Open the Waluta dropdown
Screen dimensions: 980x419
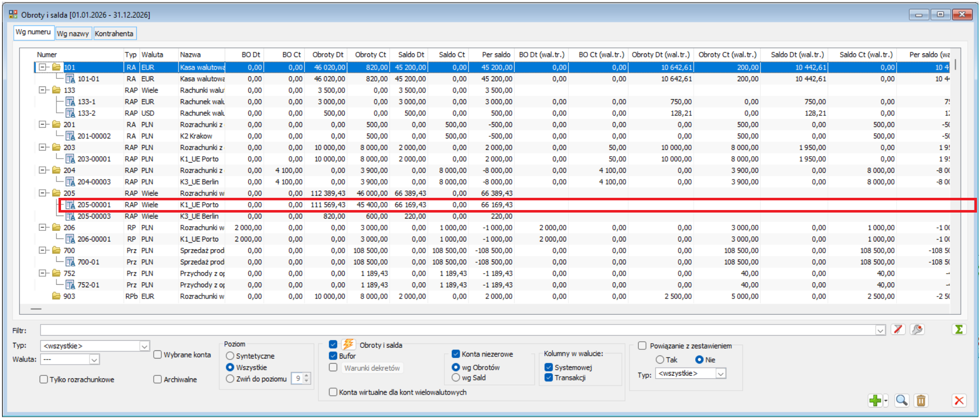pos(94,360)
